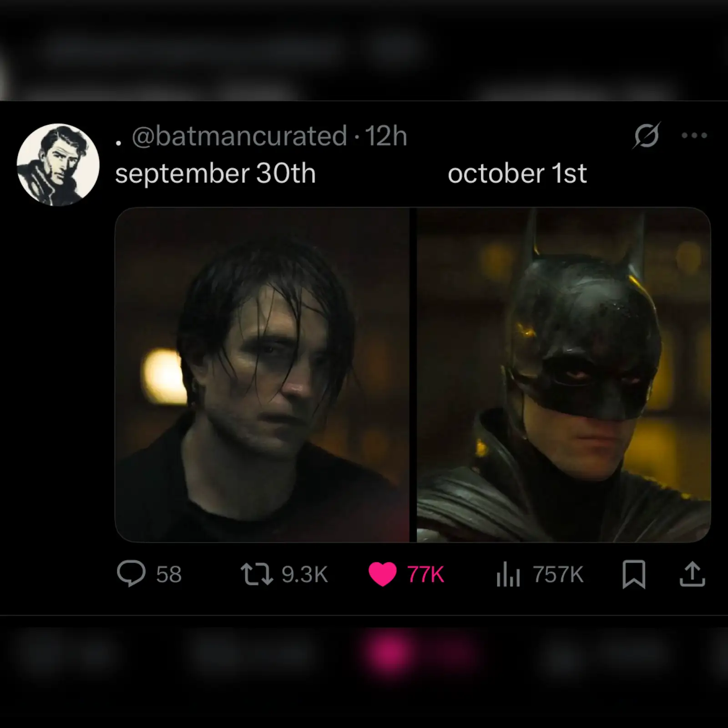Unlike the tweet via the pink heart
This screenshot has width=728, height=728.
pyautogui.click(x=382, y=574)
